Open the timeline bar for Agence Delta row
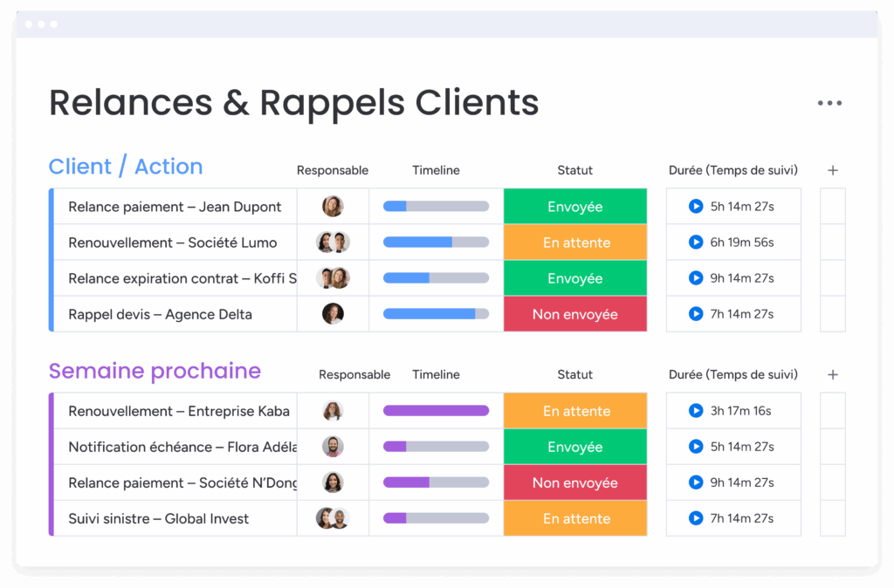 (436, 314)
